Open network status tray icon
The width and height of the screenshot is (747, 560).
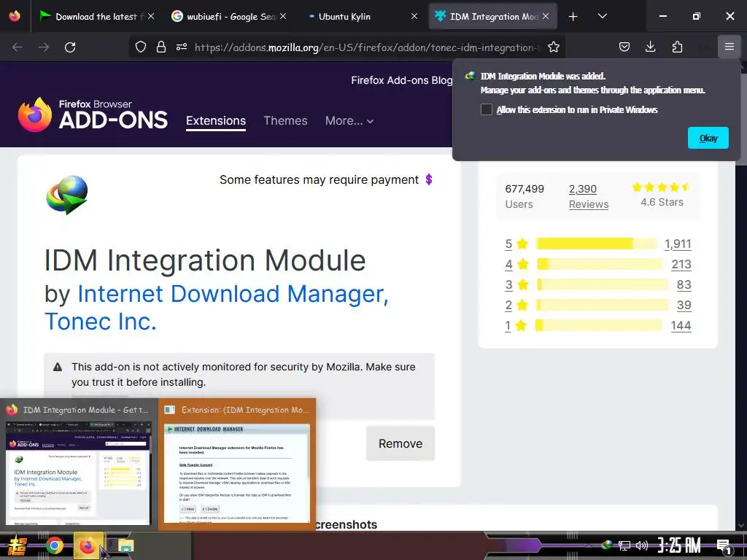point(624,545)
